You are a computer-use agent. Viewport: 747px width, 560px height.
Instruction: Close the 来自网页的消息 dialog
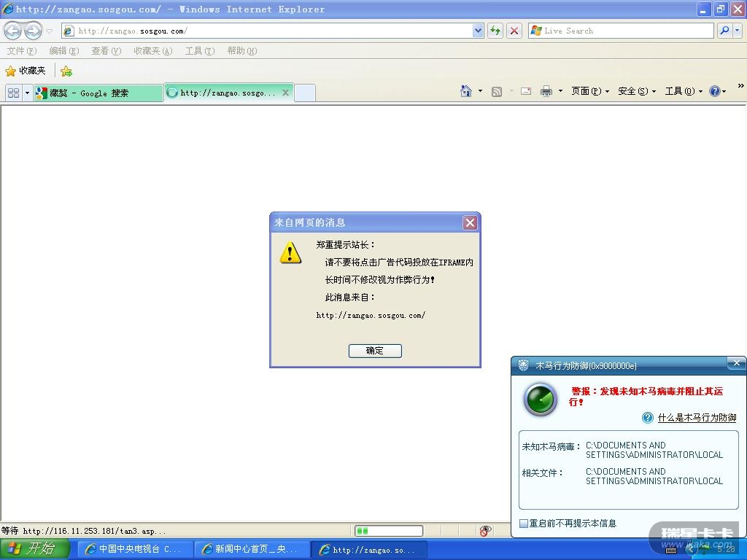471,223
